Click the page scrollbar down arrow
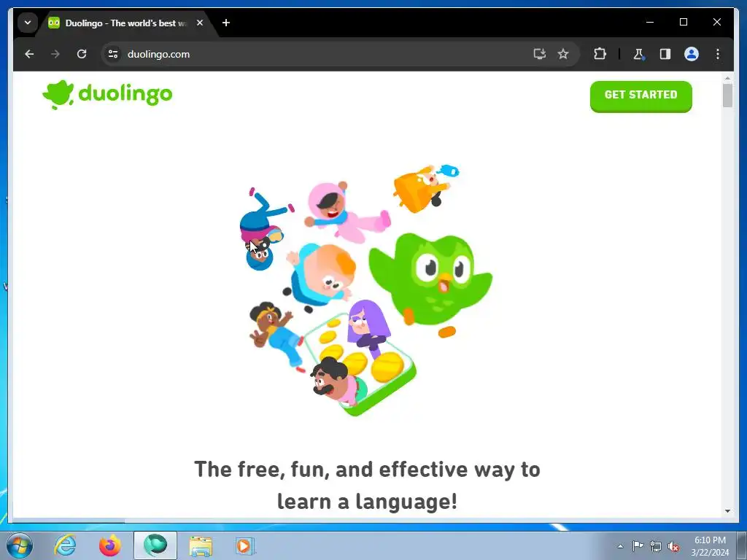 (x=727, y=511)
